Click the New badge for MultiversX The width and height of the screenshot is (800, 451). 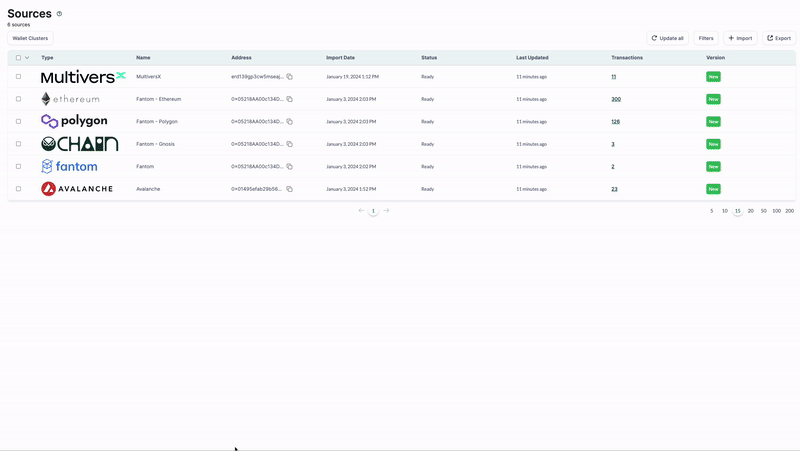[713, 77]
